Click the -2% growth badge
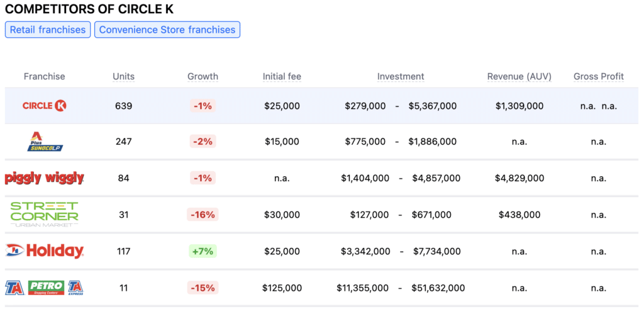This screenshot has height=314, width=644. coord(203,142)
